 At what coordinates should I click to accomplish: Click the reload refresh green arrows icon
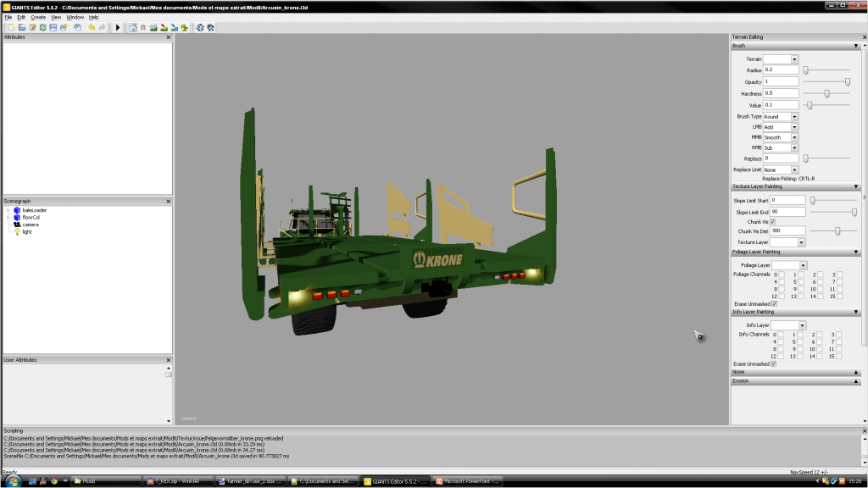click(x=42, y=28)
